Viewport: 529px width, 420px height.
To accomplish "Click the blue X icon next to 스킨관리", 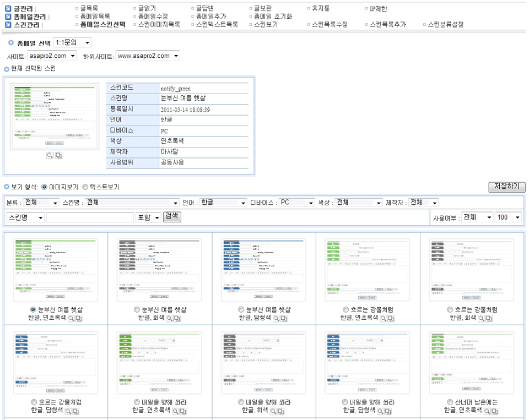I will 8,25.
